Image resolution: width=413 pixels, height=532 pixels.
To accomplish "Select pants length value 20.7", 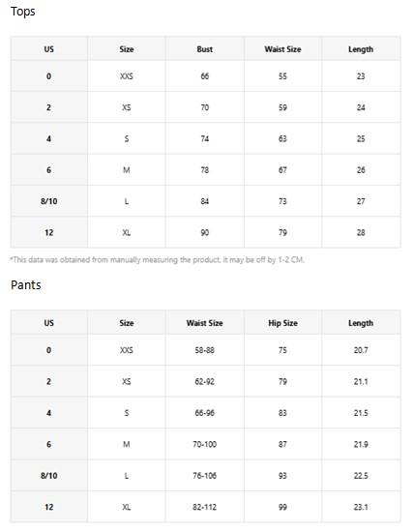I will (x=361, y=350).
